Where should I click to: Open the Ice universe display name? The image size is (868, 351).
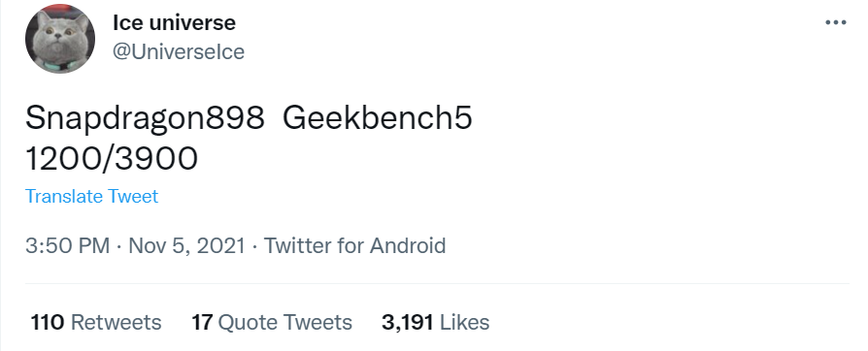(x=174, y=22)
